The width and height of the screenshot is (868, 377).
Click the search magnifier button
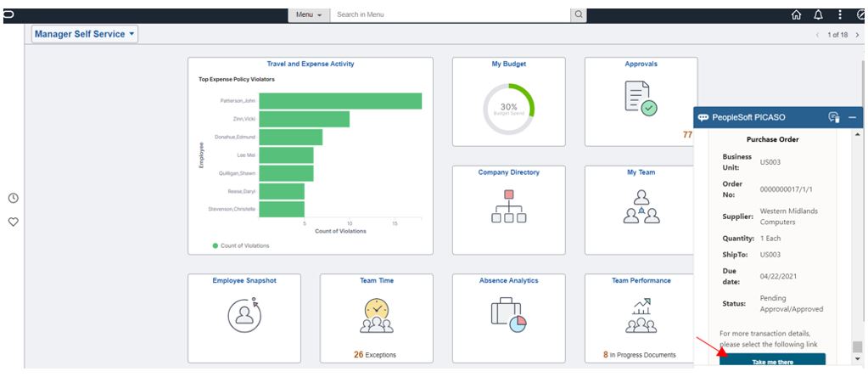point(579,15)
